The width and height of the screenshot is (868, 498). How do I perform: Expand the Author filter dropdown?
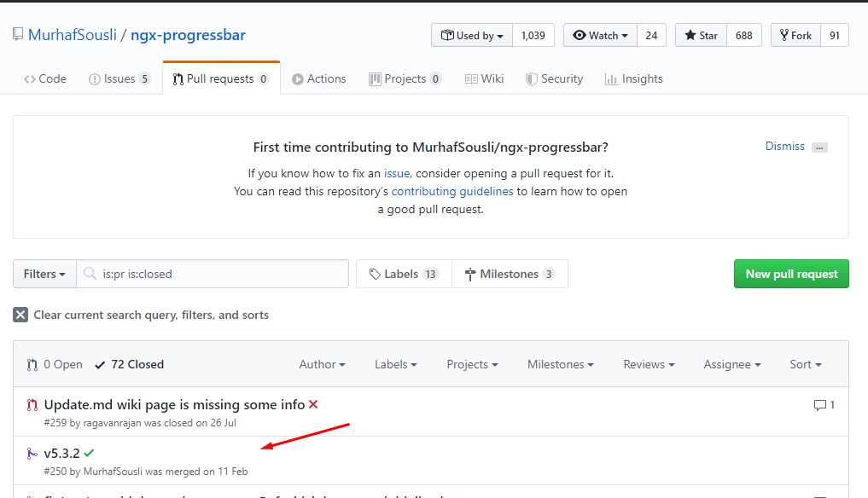(x=322, y=364)
